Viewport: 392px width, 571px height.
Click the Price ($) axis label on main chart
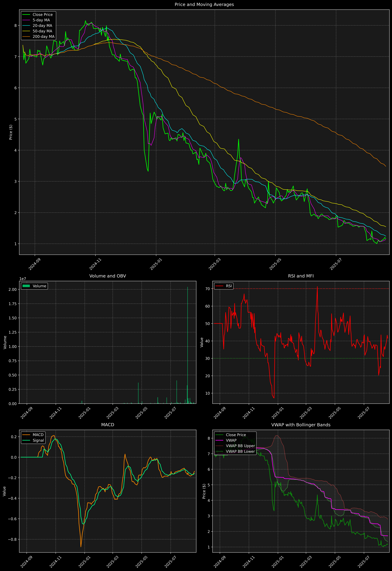tap(11, 132)
